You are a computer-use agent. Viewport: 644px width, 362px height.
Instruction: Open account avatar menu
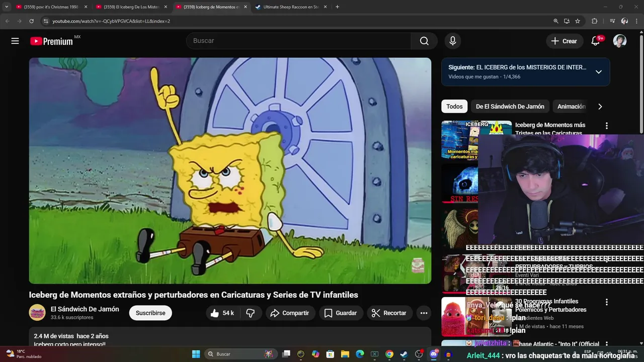(x=620, y=41)
